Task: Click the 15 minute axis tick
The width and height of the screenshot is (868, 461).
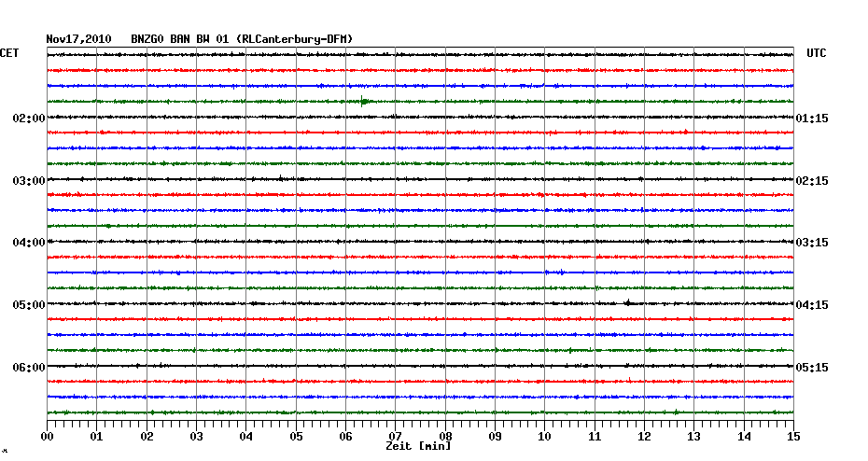Action: pos(792,436)
